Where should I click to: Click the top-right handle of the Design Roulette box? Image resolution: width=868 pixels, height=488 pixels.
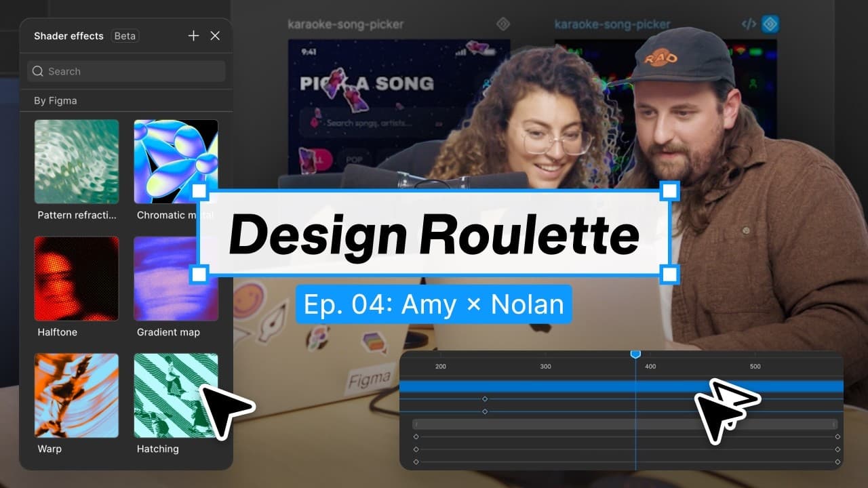[x=669, y=191]
